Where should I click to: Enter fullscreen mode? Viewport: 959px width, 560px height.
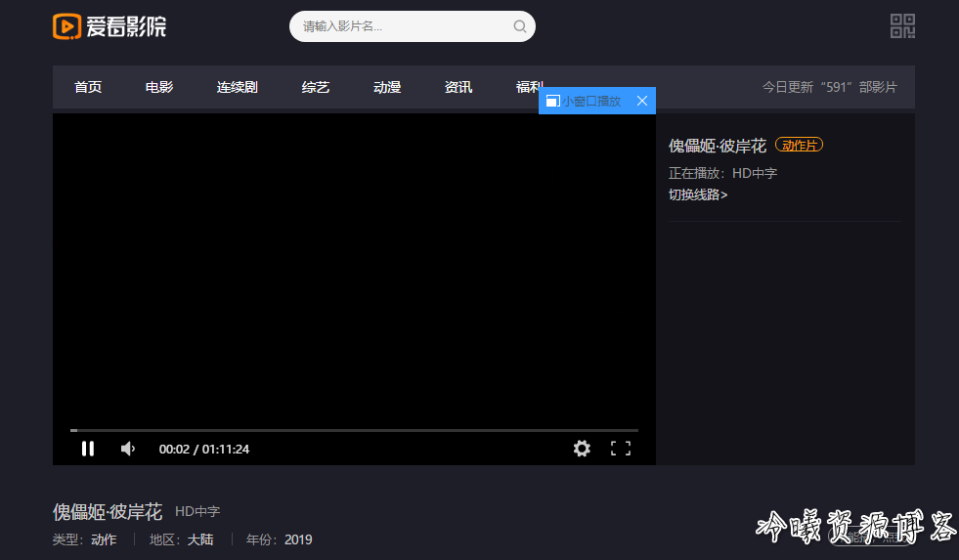(621, 449)
